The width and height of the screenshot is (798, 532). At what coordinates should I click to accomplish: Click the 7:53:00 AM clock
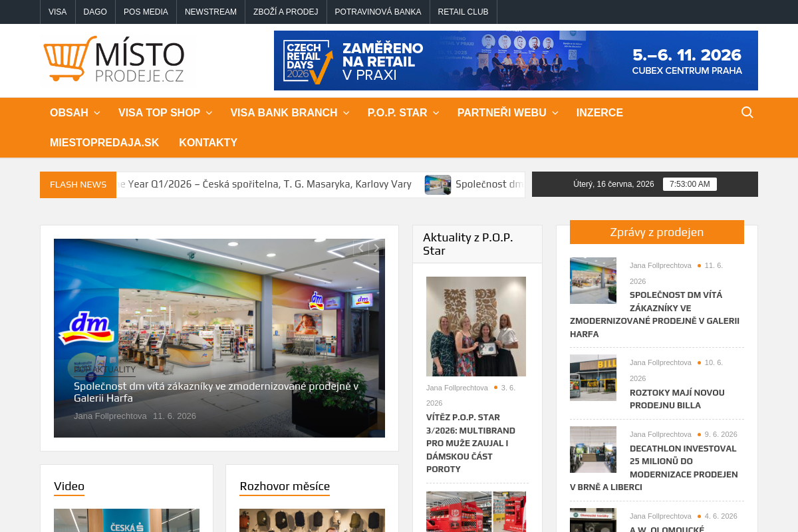[x=690, y=184]
